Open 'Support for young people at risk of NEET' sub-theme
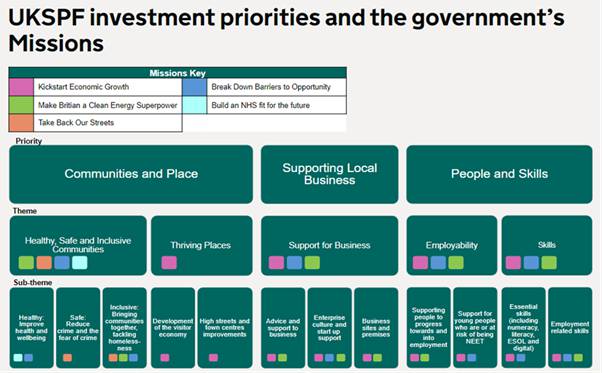602x373 pixels. (x=475, y=328)
